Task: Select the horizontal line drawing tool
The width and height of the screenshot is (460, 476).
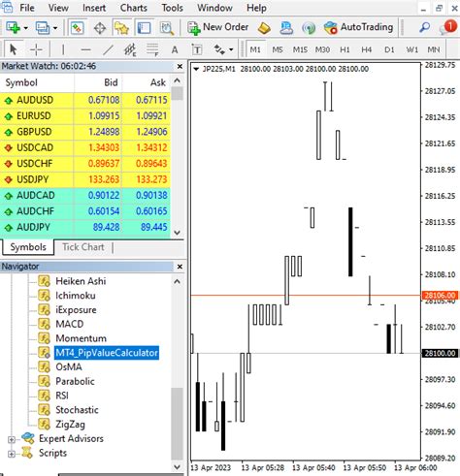Action: click(85, 49)
